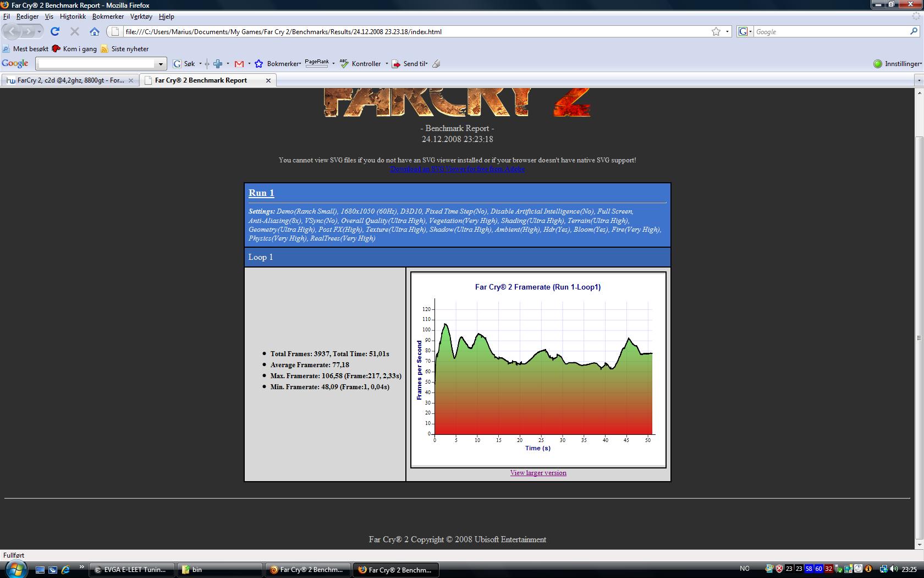This screenshot has height=578, width=924.
Task: Bookmark this page with the star icon
Action: 716,31
